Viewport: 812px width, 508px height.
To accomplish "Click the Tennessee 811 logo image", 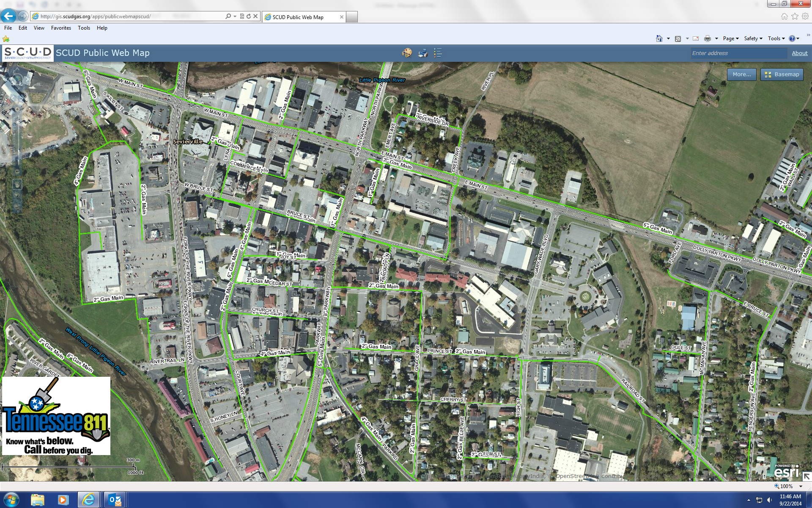I will point(56,416).
